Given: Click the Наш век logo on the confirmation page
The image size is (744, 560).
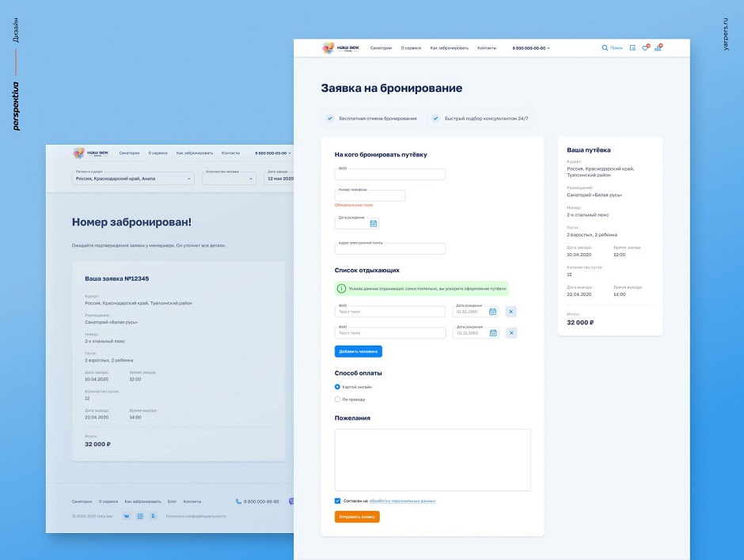Looking at the screenshot, I should (91, 153).
